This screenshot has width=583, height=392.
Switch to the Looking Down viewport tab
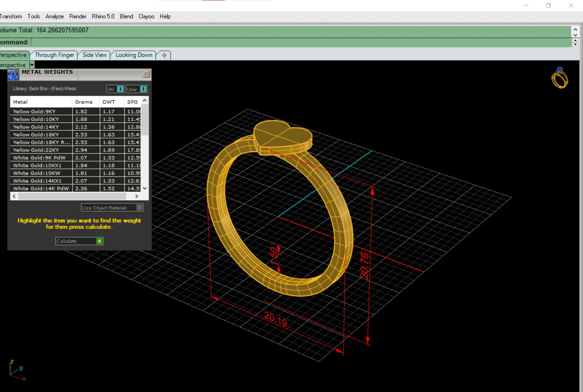point(134,55)
